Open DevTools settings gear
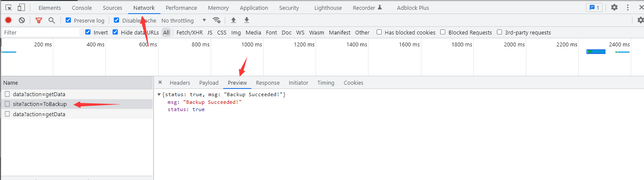This screenshot has width=644, height=180. point(614,7)
